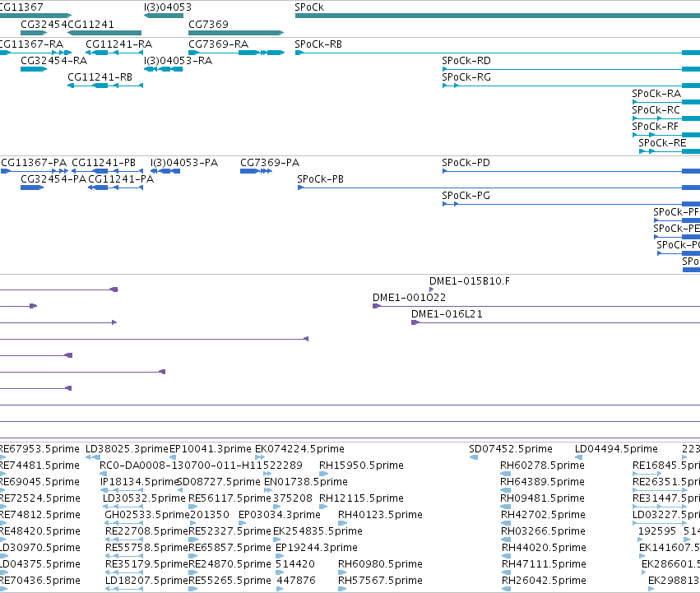Select BAC clone DME1-001O22 label
The image size is (700, 593).
(410, 298)
